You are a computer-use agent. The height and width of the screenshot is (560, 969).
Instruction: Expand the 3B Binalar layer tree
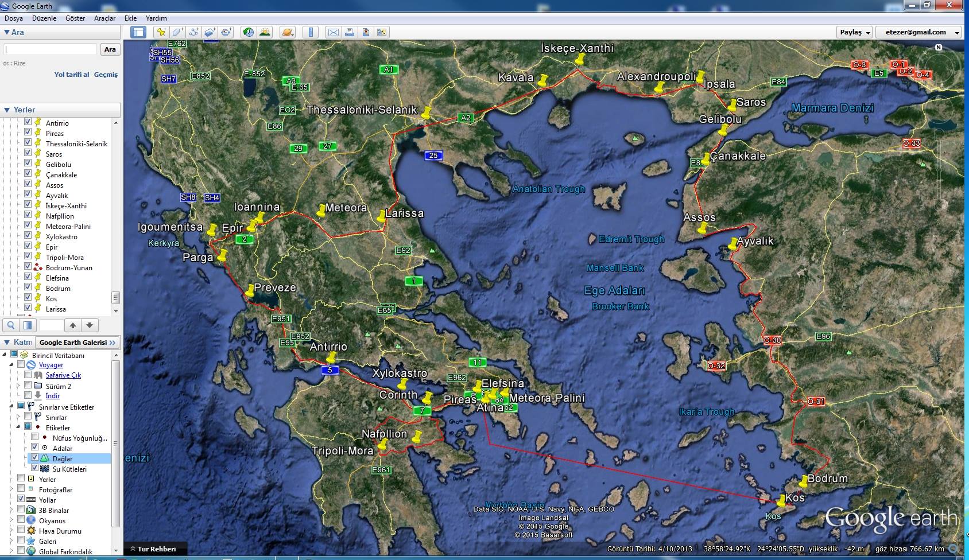click(x=11, y=510)
